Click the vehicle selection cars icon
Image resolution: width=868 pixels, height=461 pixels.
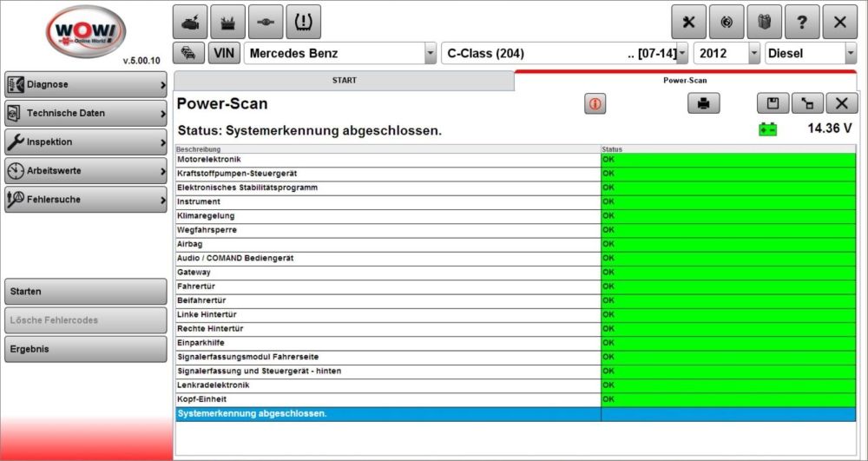coord(188,53)
